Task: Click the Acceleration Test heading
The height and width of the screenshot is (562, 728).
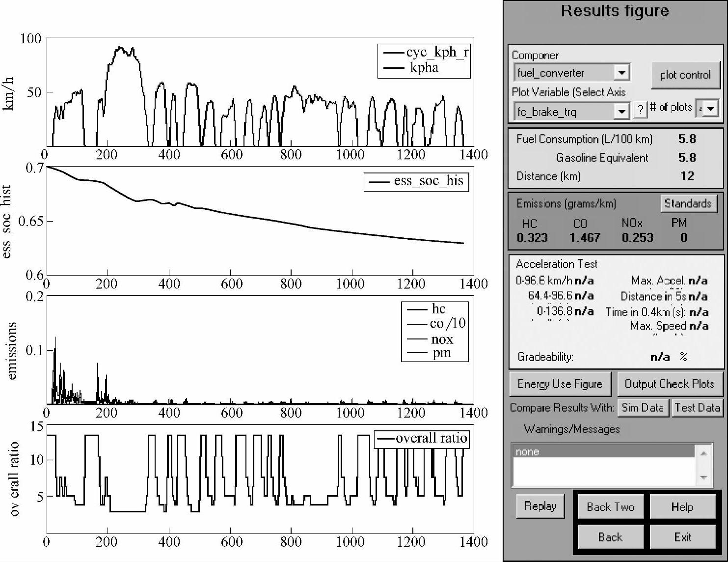Action: tap(557, 264)
